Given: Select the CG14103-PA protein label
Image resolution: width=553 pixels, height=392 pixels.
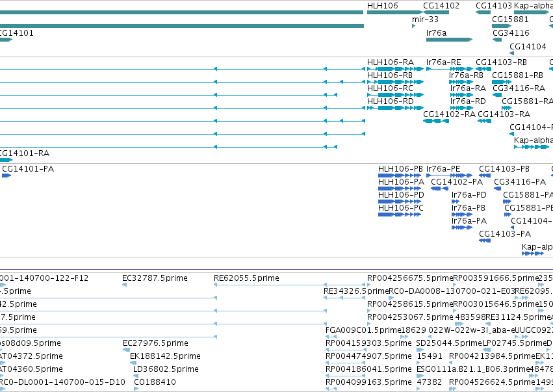Looking at the screenshot, I should click(x=505, y=234).
